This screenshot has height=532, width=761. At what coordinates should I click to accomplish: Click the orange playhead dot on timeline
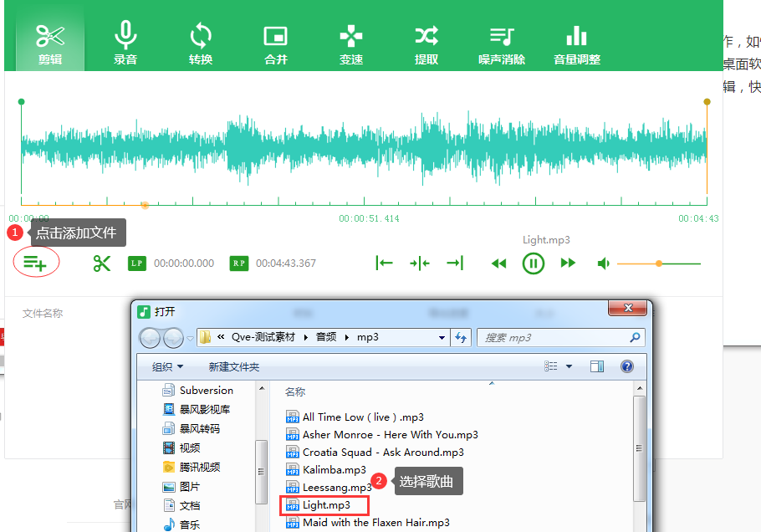tap(145, 205)
